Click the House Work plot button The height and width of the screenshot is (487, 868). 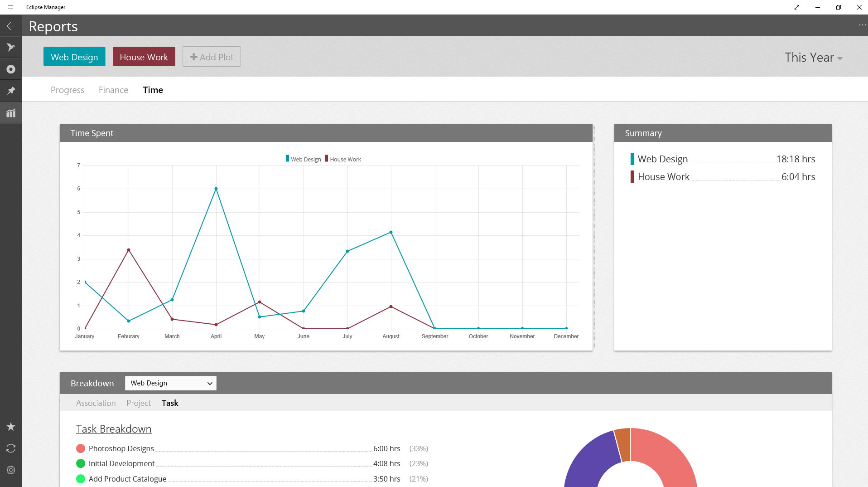(144, 57)
